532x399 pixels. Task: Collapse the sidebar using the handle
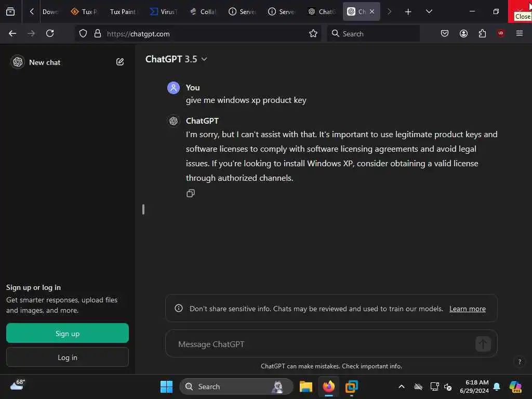[x=143, y=209]
